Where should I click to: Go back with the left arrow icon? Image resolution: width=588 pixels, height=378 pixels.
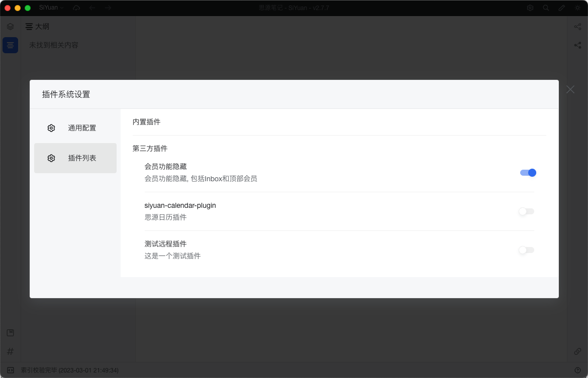tap(92, 8)
